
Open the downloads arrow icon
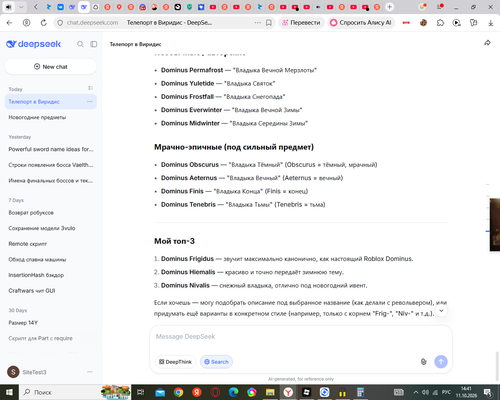tap(490, 23)
